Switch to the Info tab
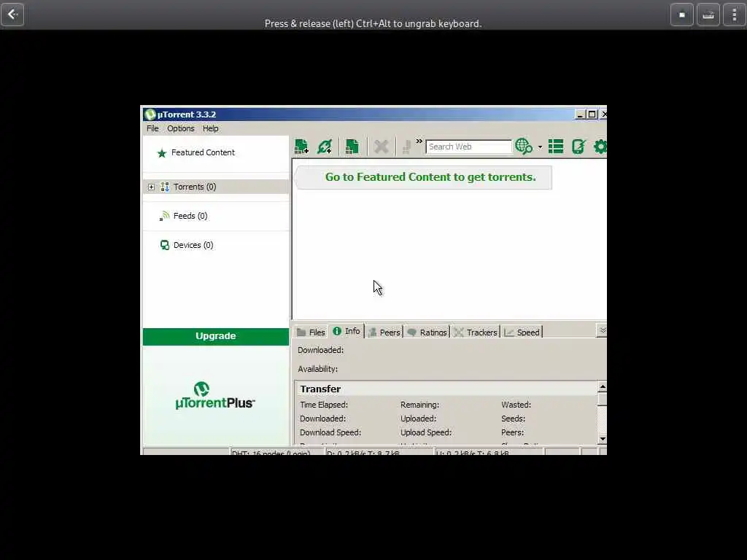 point(347,331)
